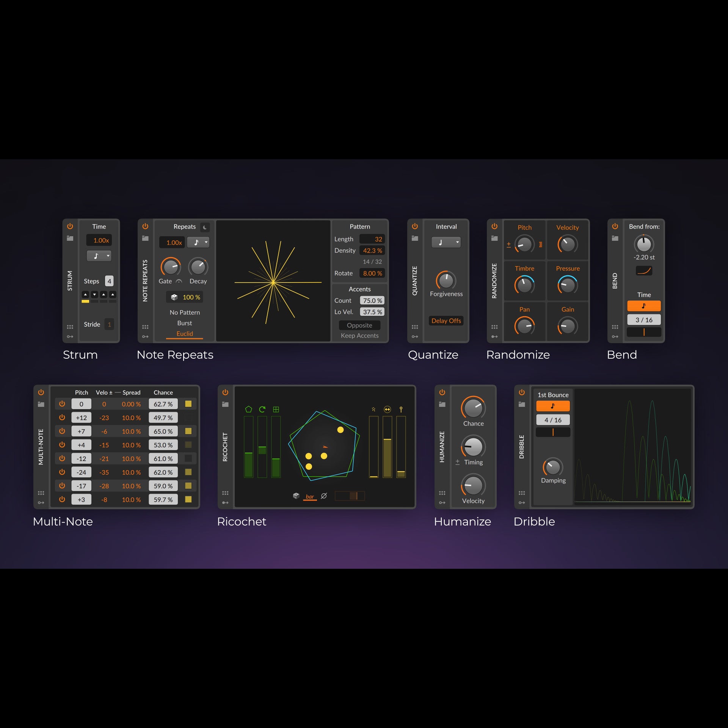This screenshot has height=728, width=728.
Task: Click the Strum modulation routing arrow icon
Action: (70, 337)
